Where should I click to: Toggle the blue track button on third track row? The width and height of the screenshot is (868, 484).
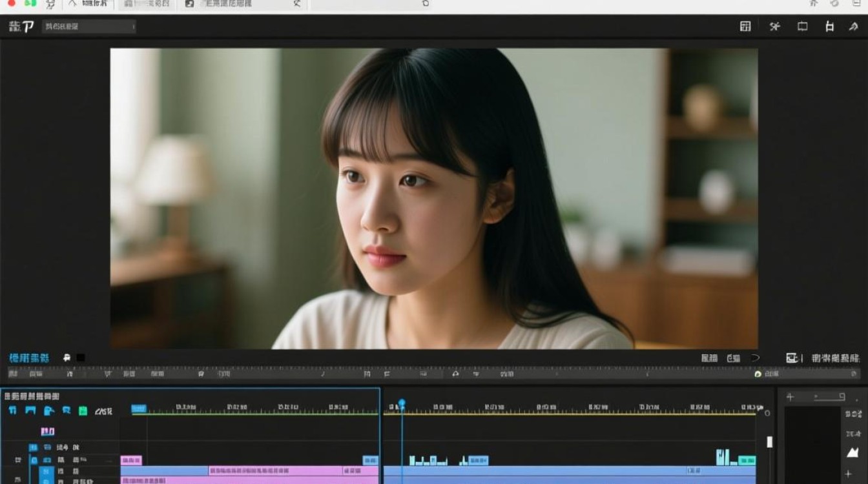coord(46,472)
